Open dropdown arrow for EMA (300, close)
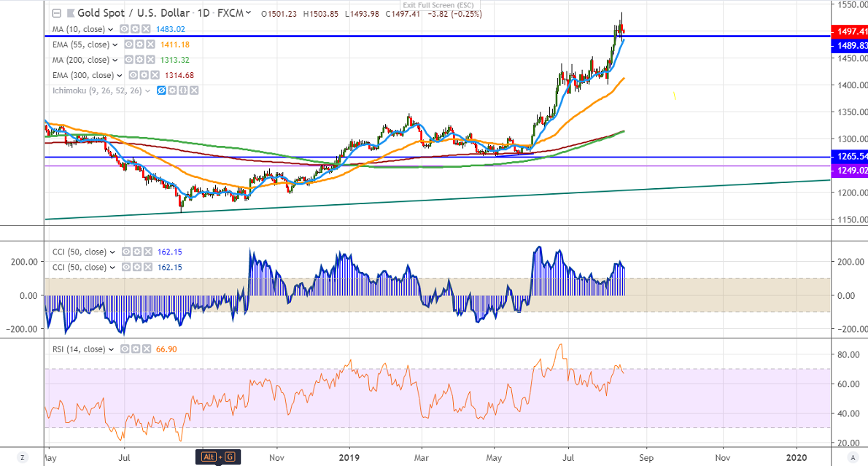 [120, 76]
